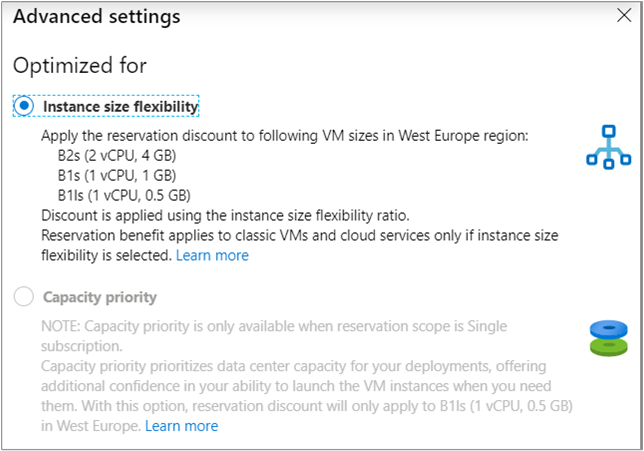This screenshot has width=644, height=451.
Task: Click the 'Reservation benefit applies' sentence
Action: (300, 235)
